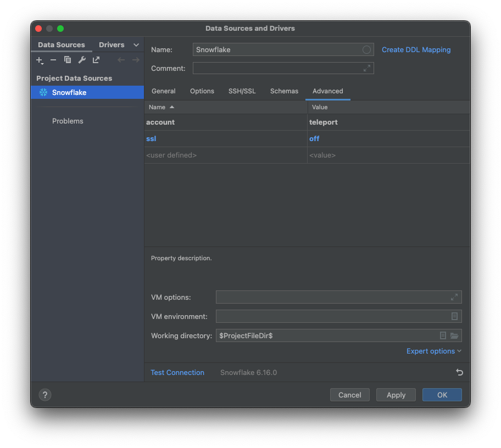Add a new data source
The width and height of the screenshot is (501, 448).
click(x=38, y=60)
